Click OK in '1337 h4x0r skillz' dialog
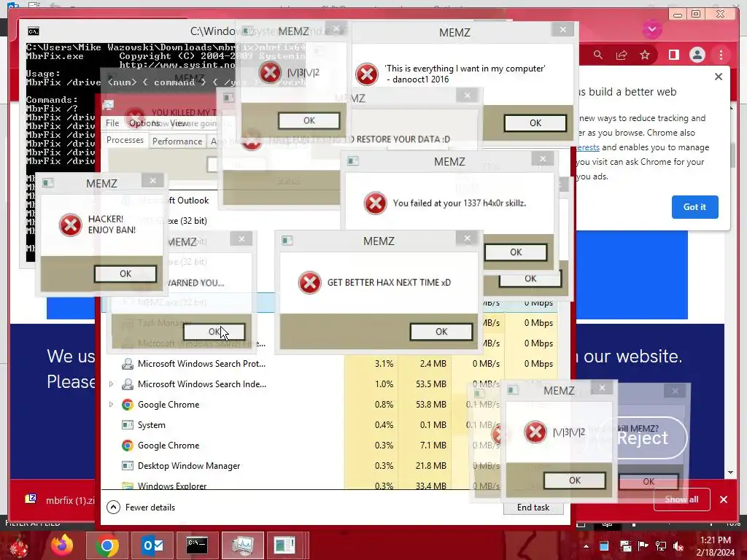The height and width of the screenshot is (560, 747). pos(516,252)
